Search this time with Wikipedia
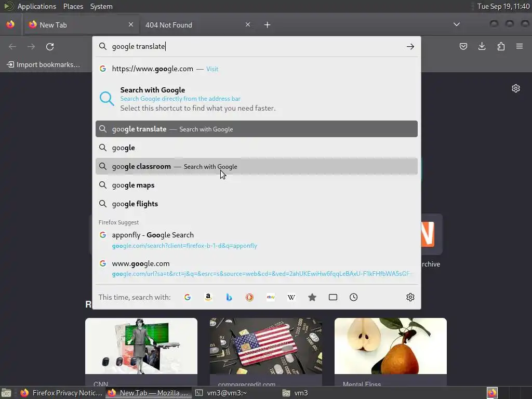Screen dimensions: 532x399 tap(291, 297)
